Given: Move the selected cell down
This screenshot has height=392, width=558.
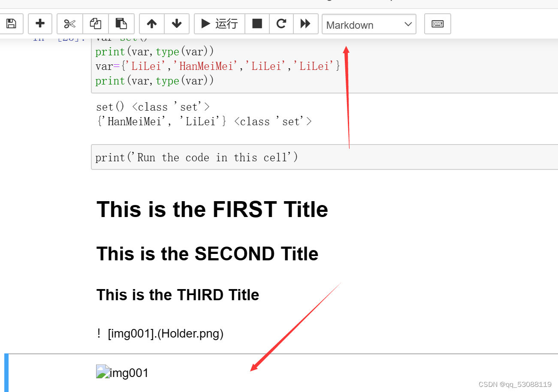Looking at the screenshot, I should pos(177,24).
